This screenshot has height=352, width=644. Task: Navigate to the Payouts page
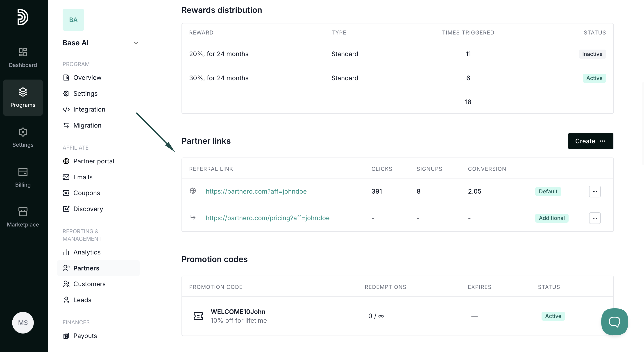click(x=85, y=336)
